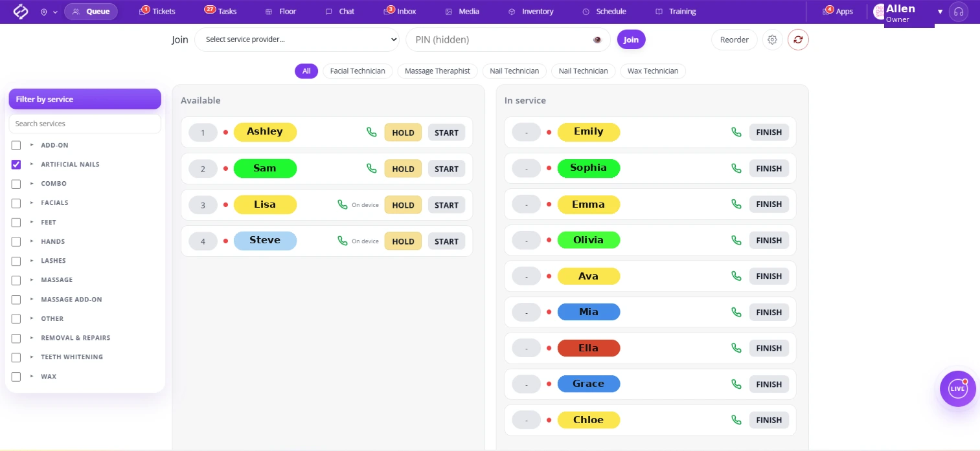Click the Reorder button
980x451 pixels.
coord(735,39)
